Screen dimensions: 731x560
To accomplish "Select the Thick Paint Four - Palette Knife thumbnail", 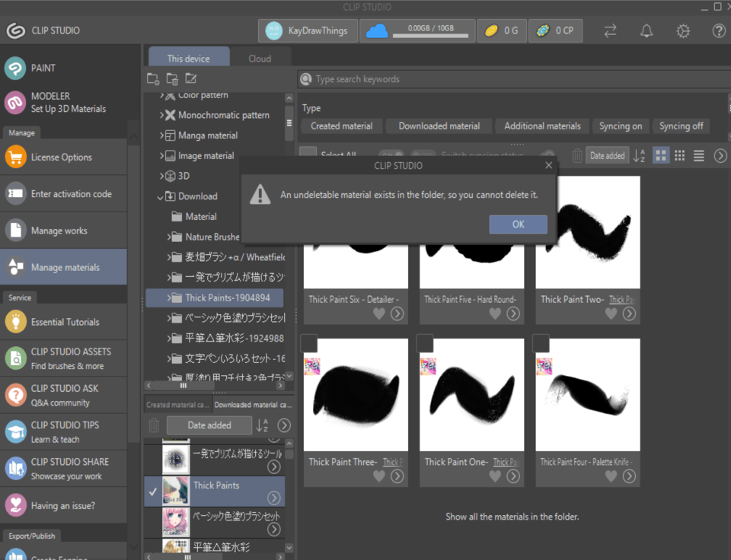I will (587, 395).
